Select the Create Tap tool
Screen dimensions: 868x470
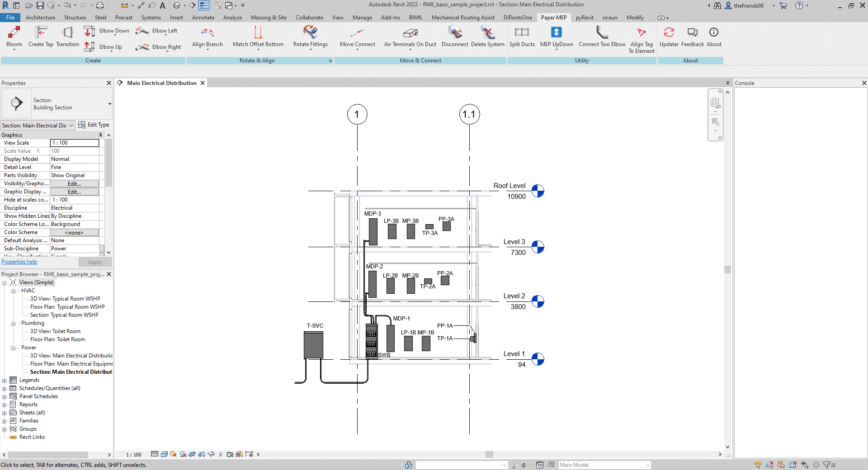coord(41,33)
